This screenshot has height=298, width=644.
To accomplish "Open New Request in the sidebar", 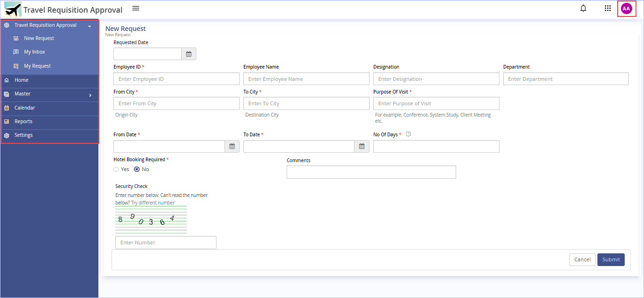I will tap(39, 39).
